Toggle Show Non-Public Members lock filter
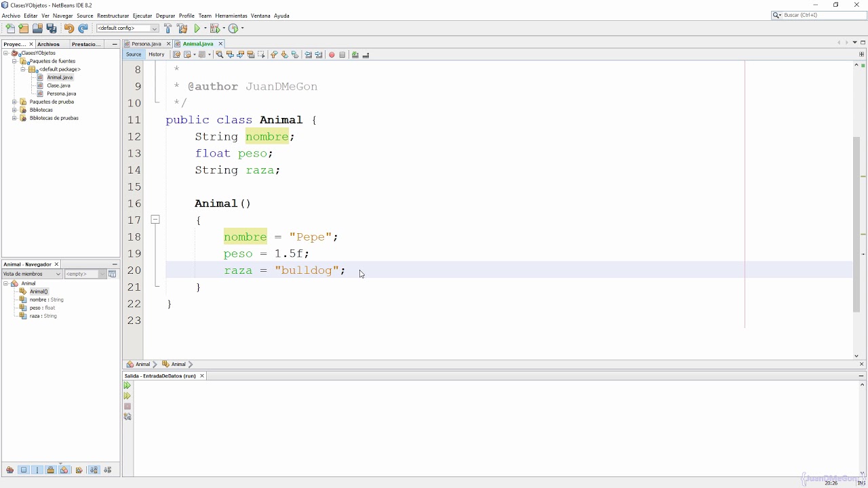Image resolution: width=868 pixels, height=488 pixels. 50,470
